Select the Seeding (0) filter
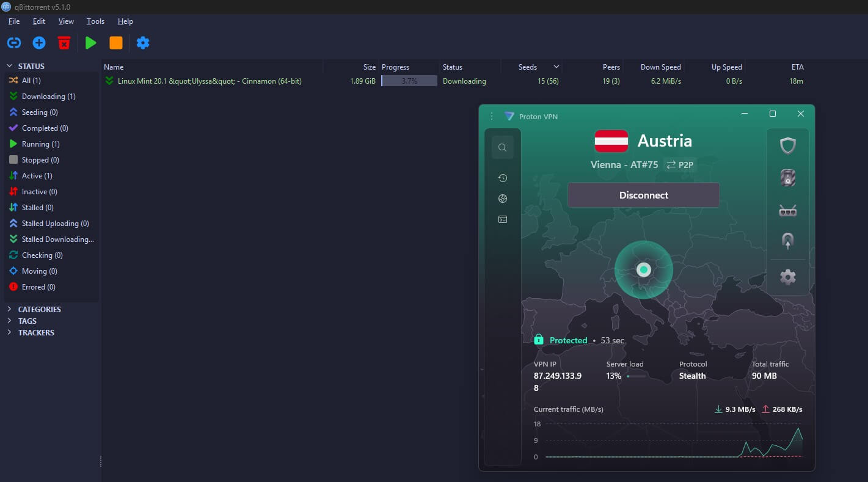 click(51, 112)
